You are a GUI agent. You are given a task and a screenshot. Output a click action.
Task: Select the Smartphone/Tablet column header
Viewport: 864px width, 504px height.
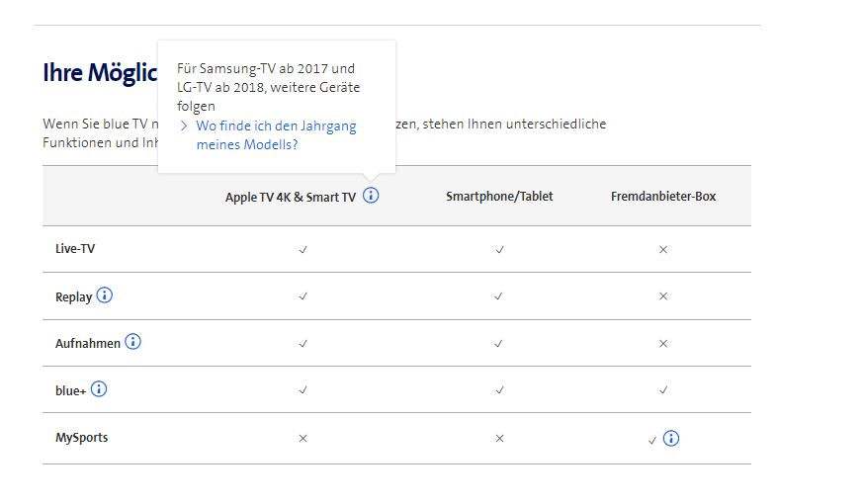(499, 197)
